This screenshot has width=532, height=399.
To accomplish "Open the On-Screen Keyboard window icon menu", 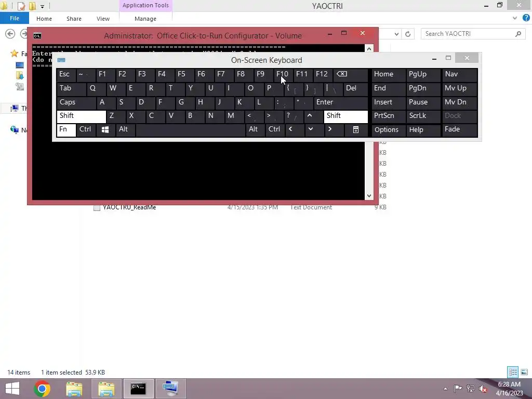I will pos(61,60).
